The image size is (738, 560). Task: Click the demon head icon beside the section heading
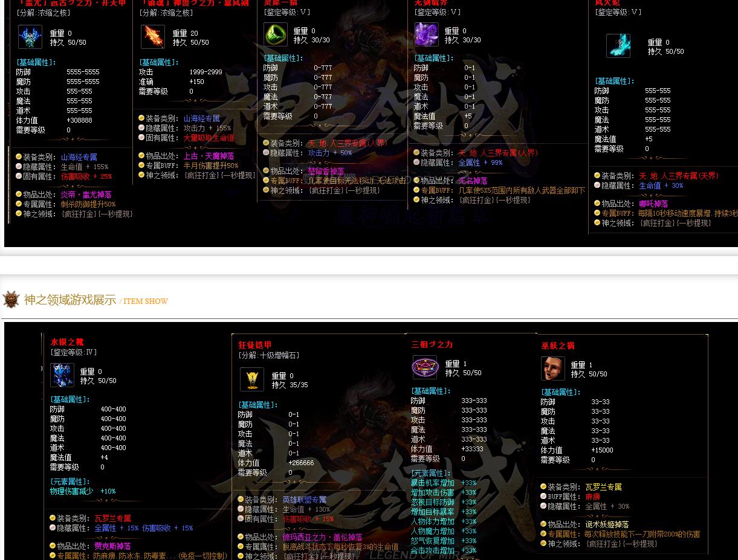click(x=11, y=300)
